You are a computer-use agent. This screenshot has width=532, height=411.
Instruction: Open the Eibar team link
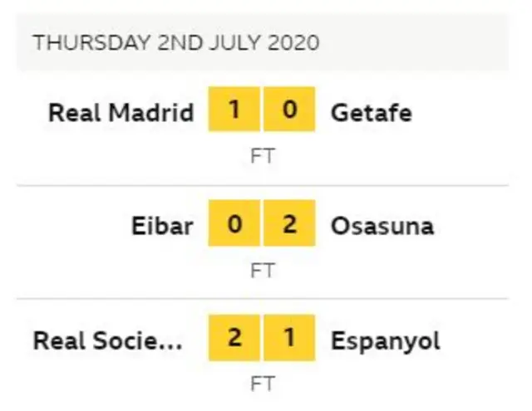(162, 225)
